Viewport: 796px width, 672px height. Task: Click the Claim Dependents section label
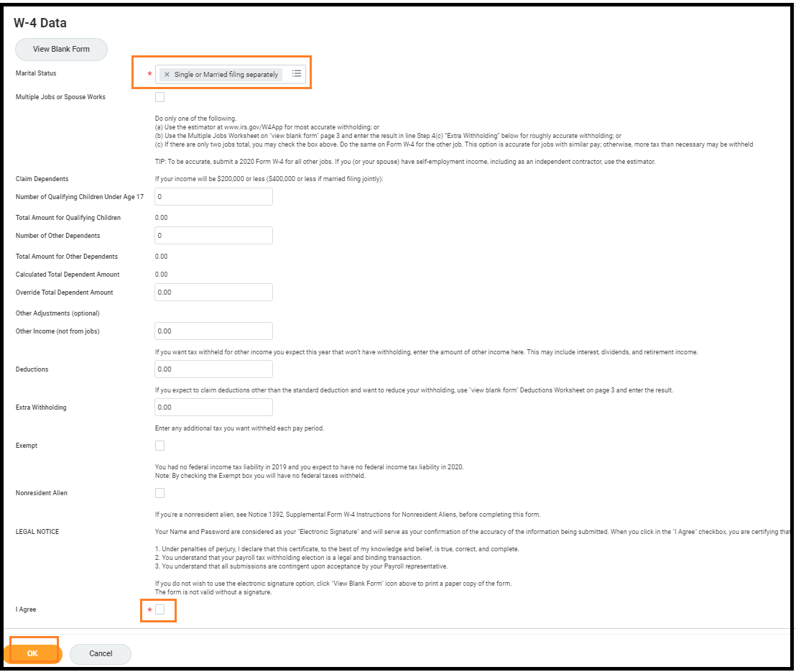click(42, 178)
